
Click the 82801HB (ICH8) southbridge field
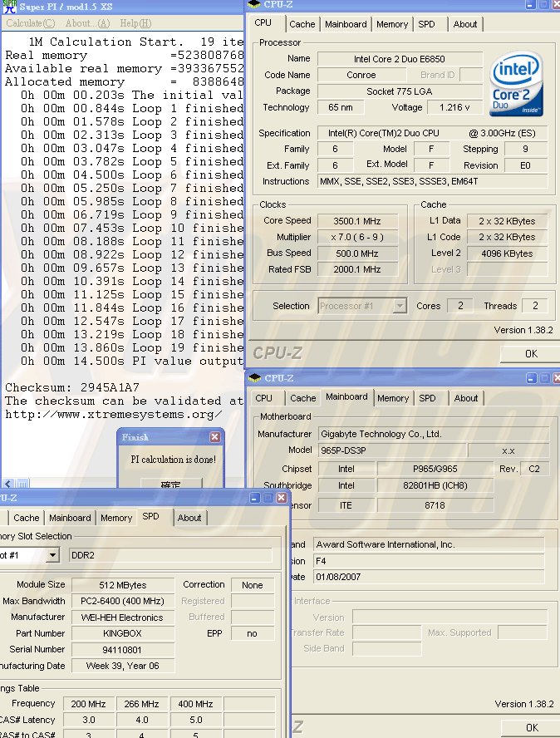tap(435, 485)
